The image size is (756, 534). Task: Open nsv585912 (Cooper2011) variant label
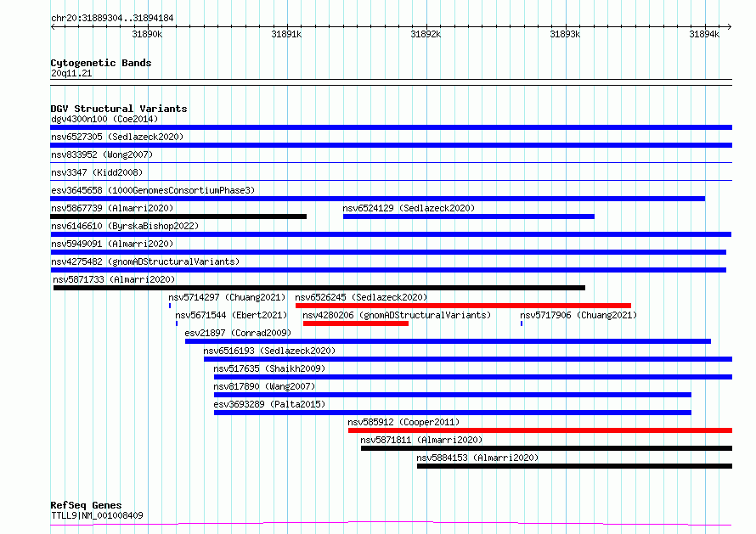403,422
